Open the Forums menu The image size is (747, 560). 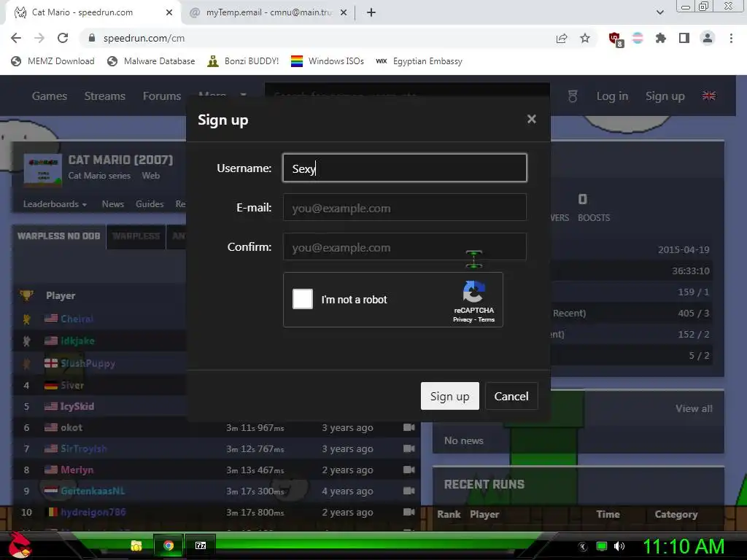[x=162, y=96]
